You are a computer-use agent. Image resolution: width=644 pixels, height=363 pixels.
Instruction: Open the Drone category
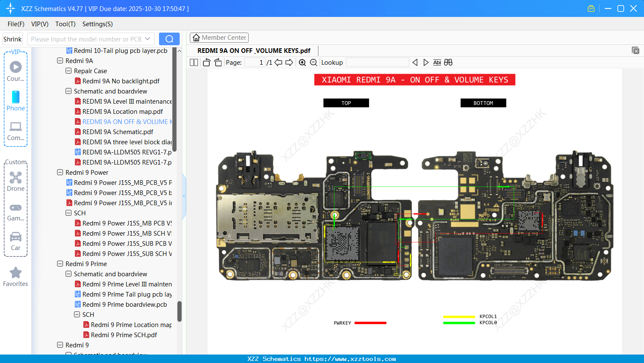tap(16, 181)
